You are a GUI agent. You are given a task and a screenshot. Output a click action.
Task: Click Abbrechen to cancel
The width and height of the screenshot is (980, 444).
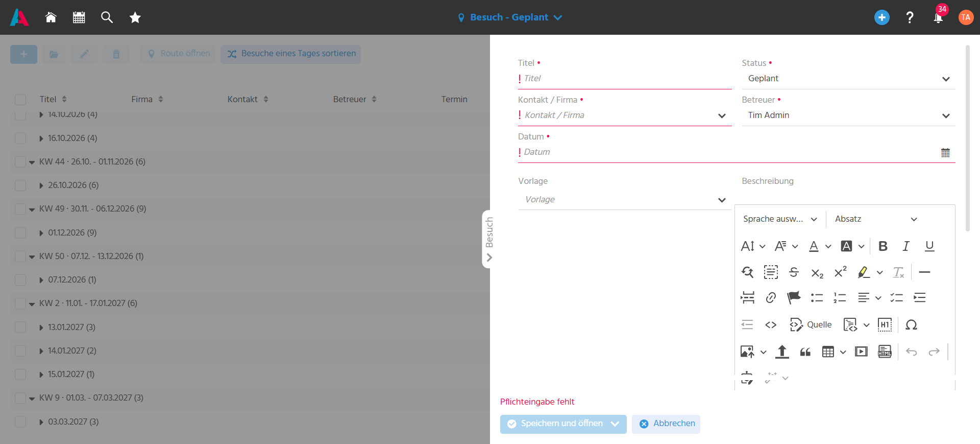click(x=666, y=424)
